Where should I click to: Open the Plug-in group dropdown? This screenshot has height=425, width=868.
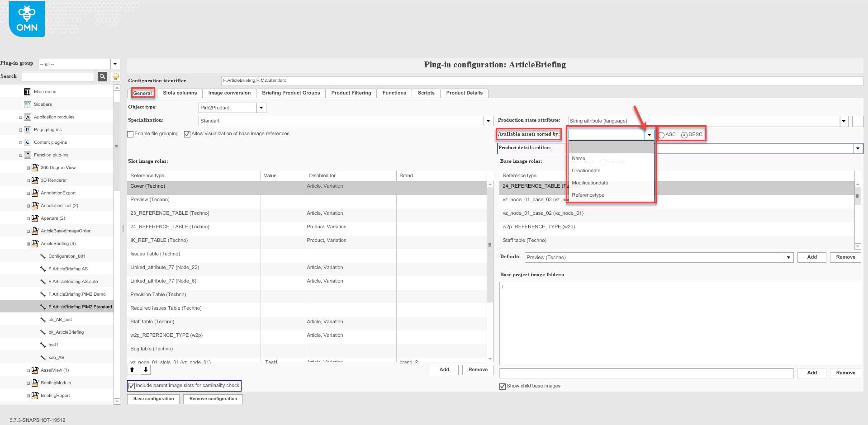coord(115,64)
